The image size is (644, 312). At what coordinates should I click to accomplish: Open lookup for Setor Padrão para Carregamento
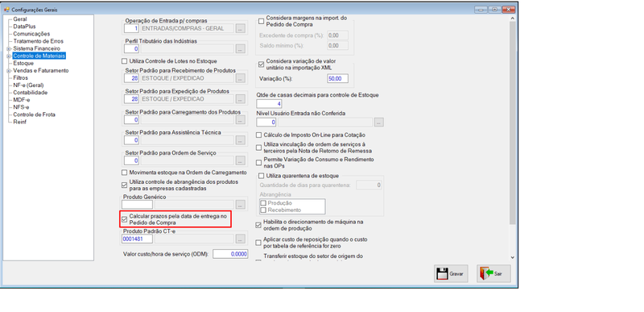click(x=241, y=119)
